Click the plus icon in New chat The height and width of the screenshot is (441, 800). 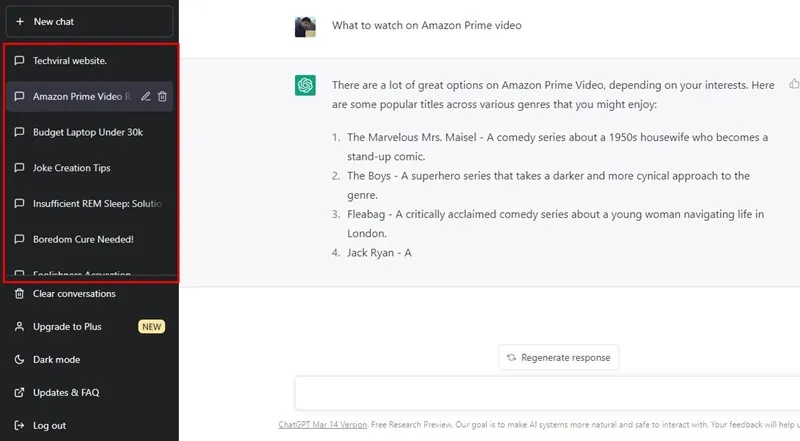coord(20,21)
